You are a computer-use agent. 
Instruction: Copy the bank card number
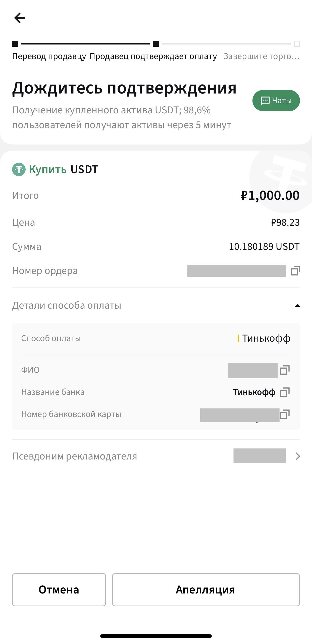[x=285, y=414]
